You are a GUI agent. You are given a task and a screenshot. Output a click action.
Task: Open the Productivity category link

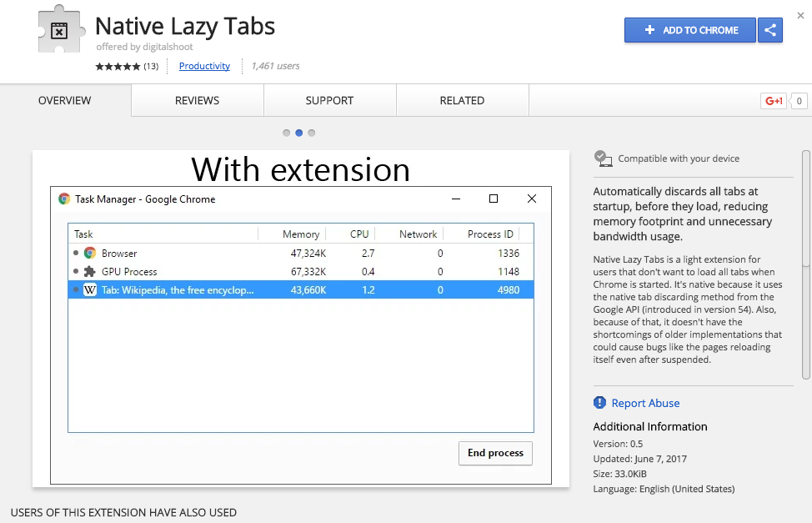(x=204, y=66)
